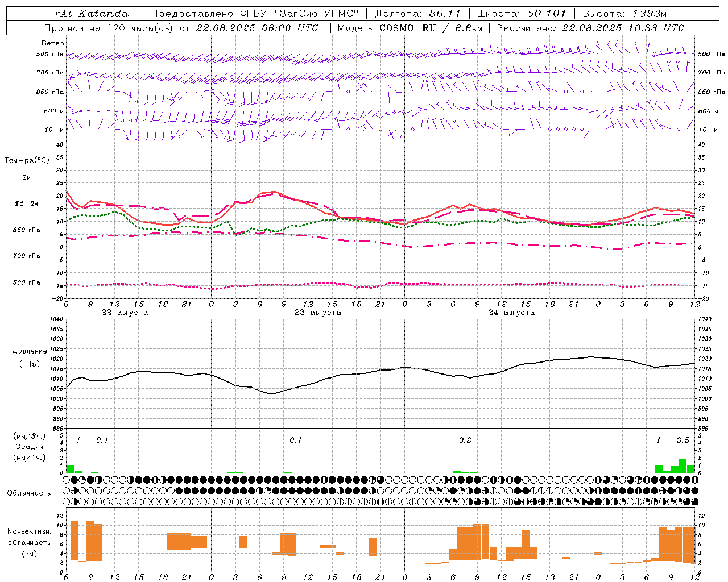Click the calculated time 22.08.2025 10:38 UTC

[x=623, y=28]
